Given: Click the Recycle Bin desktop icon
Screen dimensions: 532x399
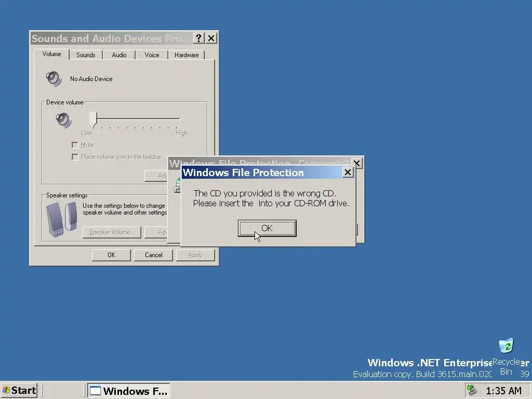Looking at the screenshot, I should (x=506, y=357).
